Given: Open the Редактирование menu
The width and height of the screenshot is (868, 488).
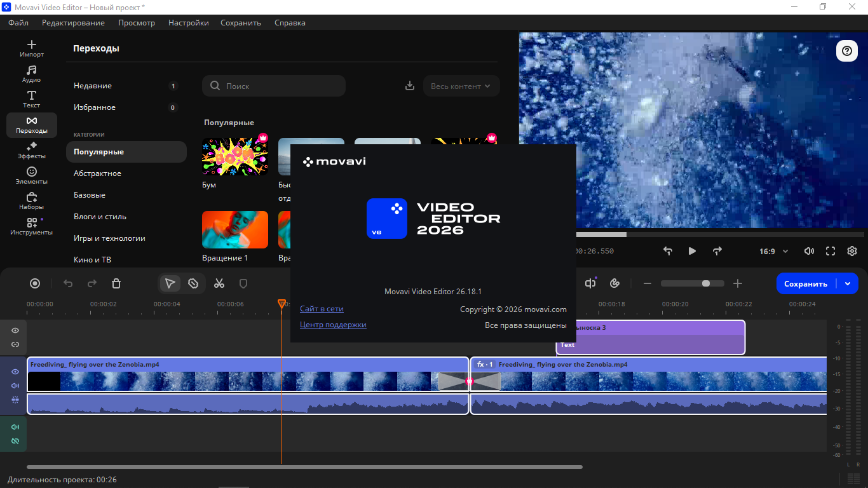Looking at the screenshot, I should click(x=73, y=23).
